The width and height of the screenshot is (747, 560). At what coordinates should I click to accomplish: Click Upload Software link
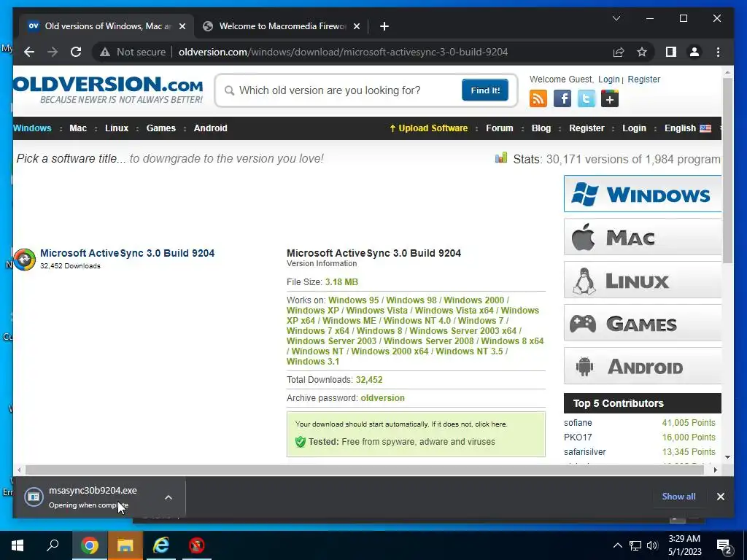click(429, 128)
